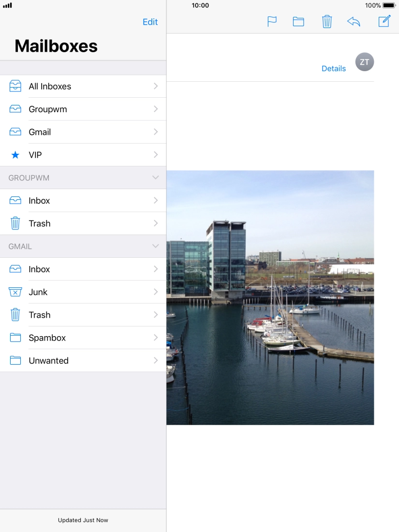This screenshot has height=532, width=399.
Task: Tap the VIP star icon
Action: tap(15, 155)
